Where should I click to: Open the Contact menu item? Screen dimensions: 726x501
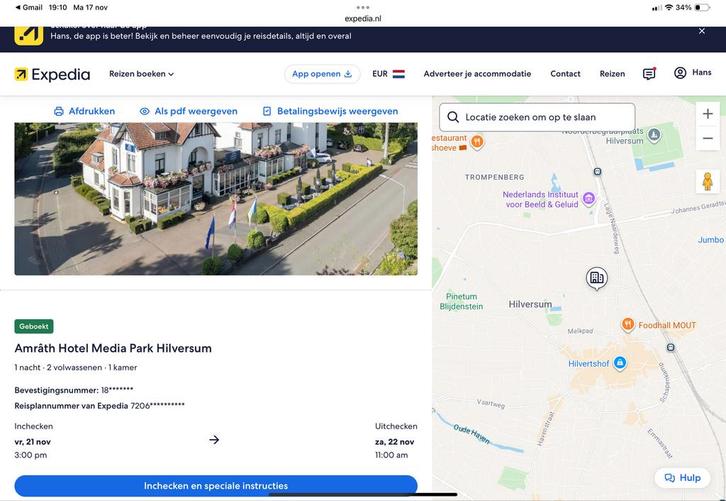pyautogui.click(x=565, y=74)
